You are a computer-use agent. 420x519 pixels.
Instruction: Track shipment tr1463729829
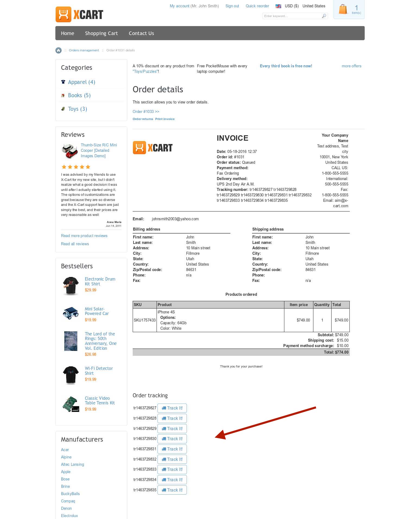click(172, 429)
